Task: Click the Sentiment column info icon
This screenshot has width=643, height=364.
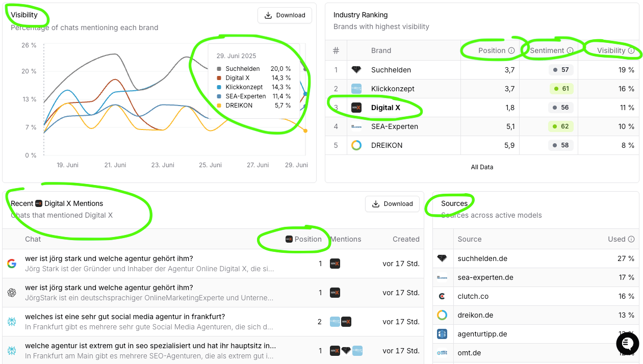Action: 570,50
